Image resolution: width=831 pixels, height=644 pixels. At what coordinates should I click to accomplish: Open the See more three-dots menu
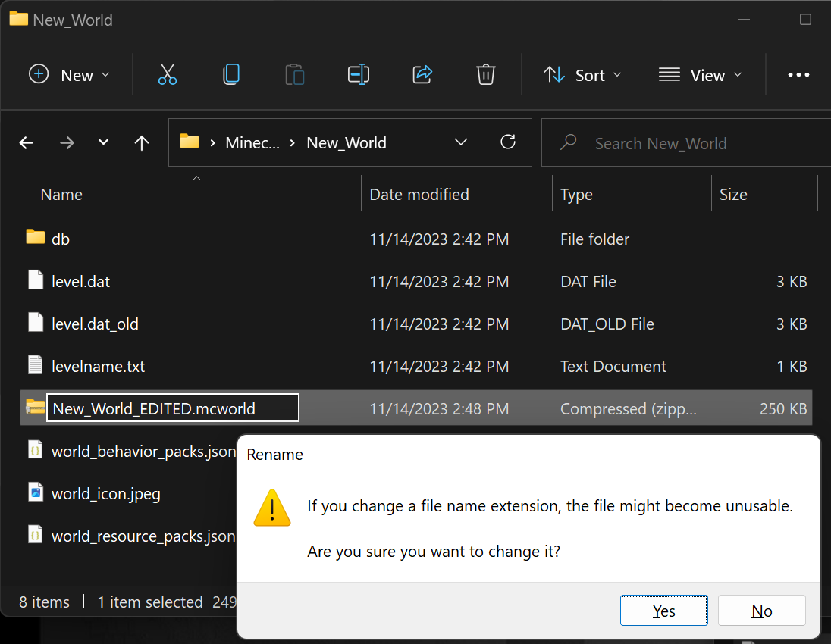pyautogui.click(x=798, y=75)
